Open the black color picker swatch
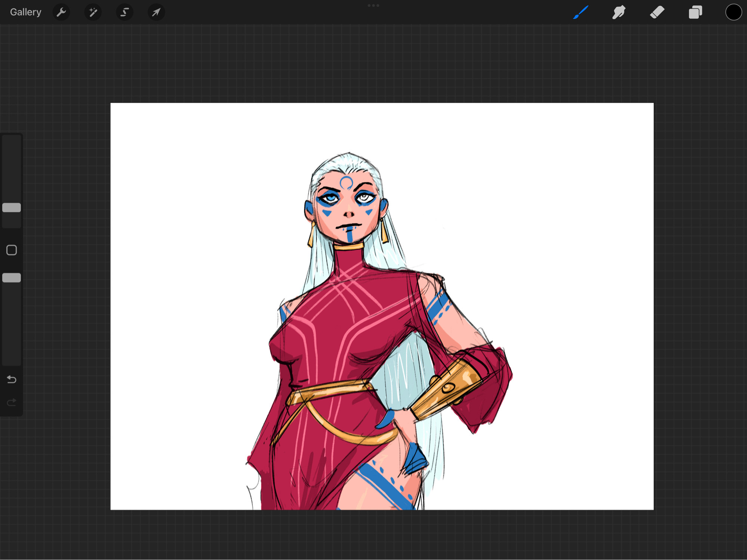Image resolution: width=747 pixels, height=560 pixels. 734,12
